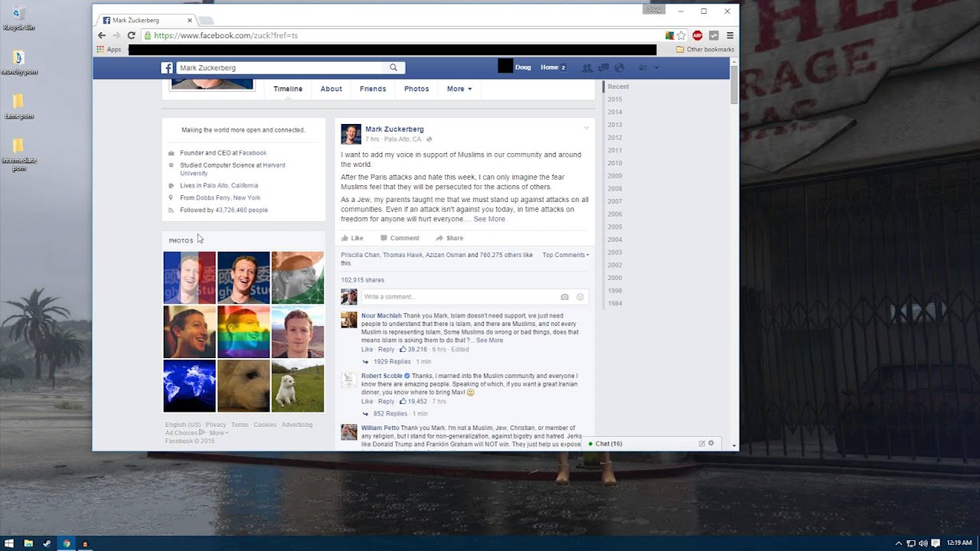Open Doug's profile link
Viewport: 980px width, 551px height.
(523, 67)
